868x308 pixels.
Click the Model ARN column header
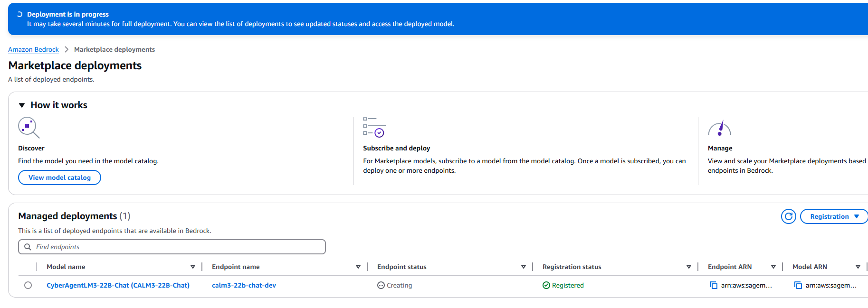click(810, 267)
